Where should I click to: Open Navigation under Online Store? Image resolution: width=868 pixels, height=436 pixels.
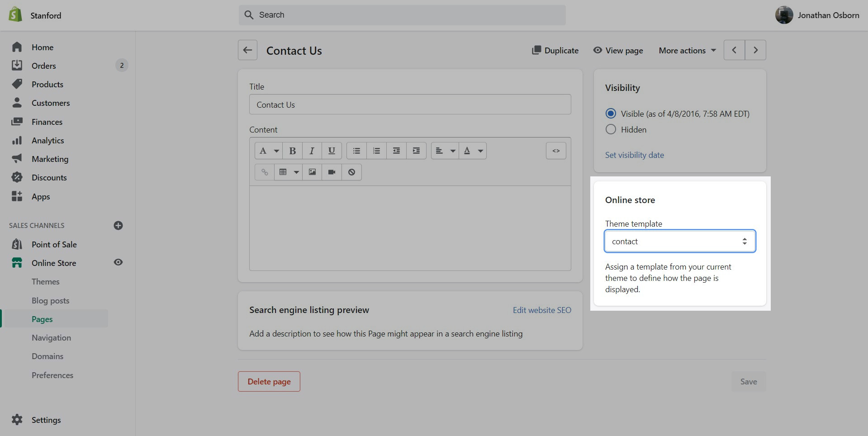(51, 338)
